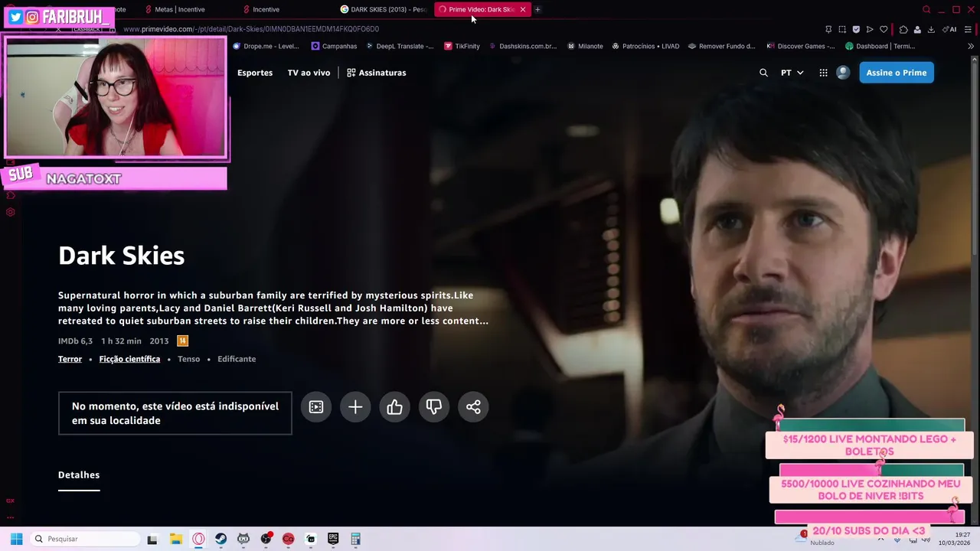Image resolution: width=980 pixels, height=551 pixels.
Task: Open browser extensions puzzle icon
Action: [x=903, y=29]
